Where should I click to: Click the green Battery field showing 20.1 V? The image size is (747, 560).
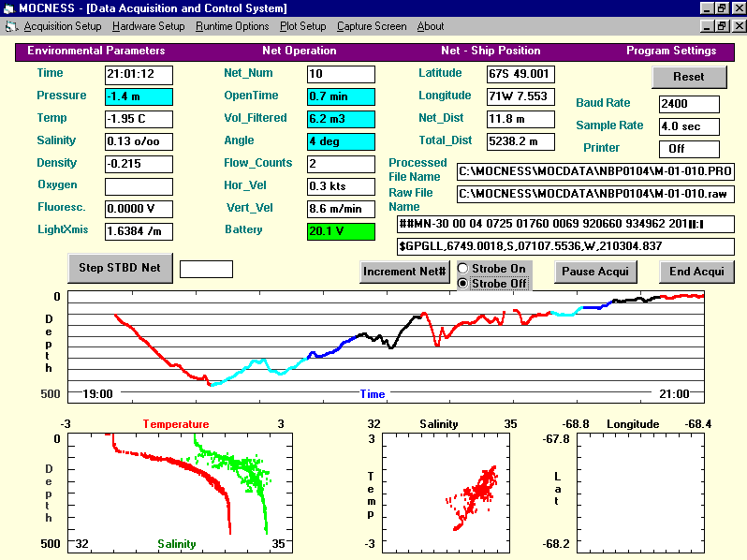(341, 231)
